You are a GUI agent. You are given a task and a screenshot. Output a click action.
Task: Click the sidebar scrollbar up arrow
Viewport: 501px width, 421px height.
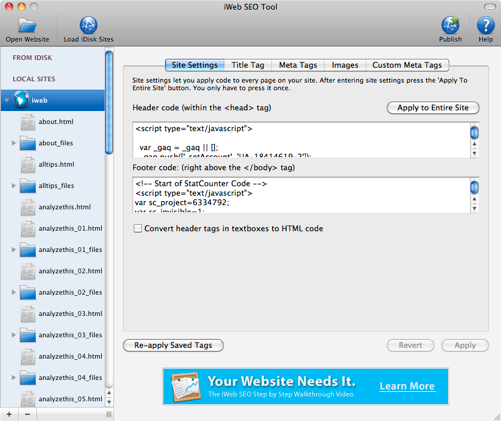(x=109, y=393)
